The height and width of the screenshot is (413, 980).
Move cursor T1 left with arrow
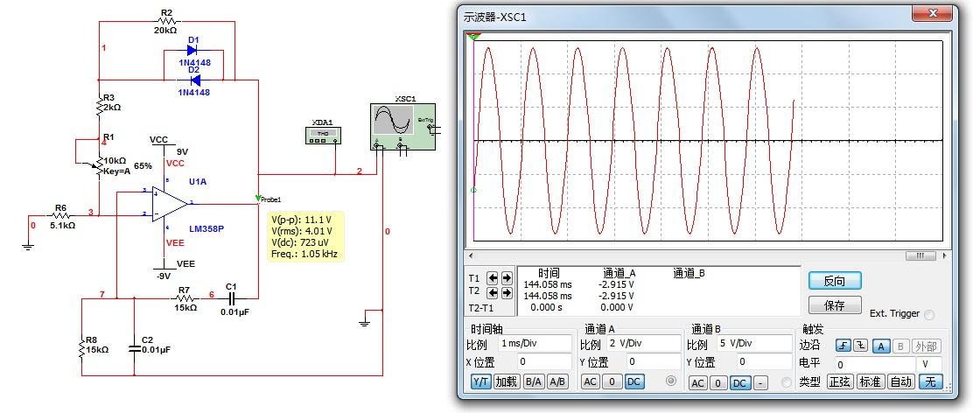tap(493, 278)
